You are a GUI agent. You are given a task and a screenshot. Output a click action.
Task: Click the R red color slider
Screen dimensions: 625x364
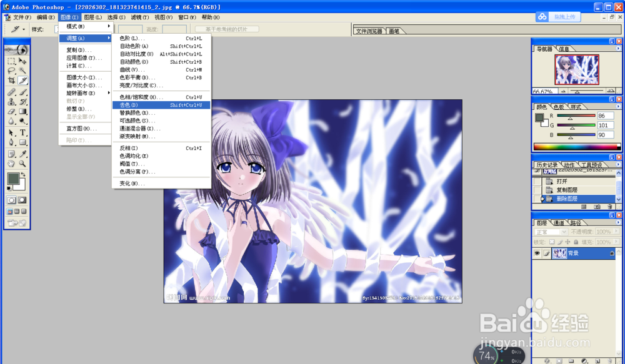576,116
